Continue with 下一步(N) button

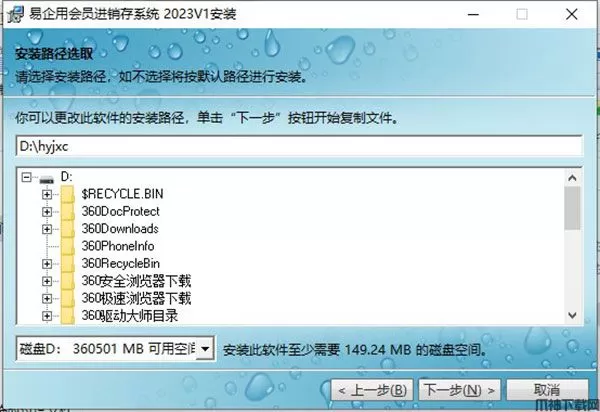[459, 390]
